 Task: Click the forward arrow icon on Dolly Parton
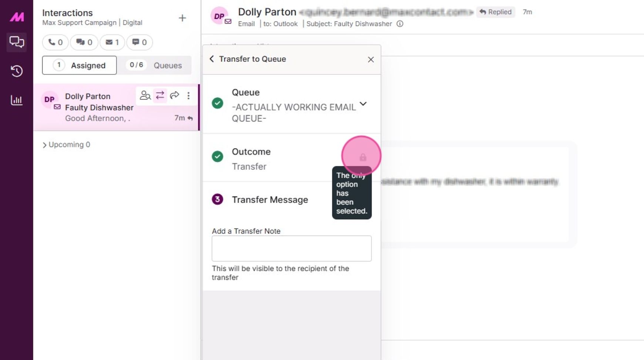pyautogui.click(x=174, y=96)
